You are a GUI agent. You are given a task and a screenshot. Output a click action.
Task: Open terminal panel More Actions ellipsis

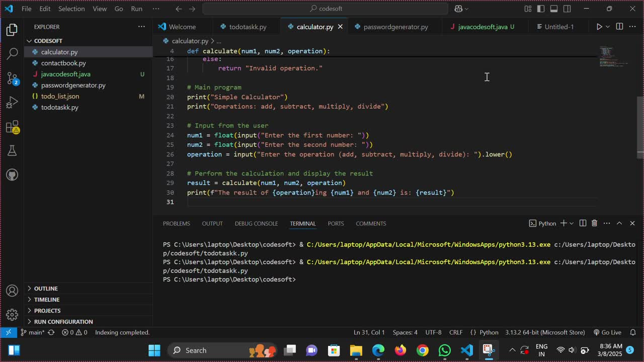click(607, 223)
